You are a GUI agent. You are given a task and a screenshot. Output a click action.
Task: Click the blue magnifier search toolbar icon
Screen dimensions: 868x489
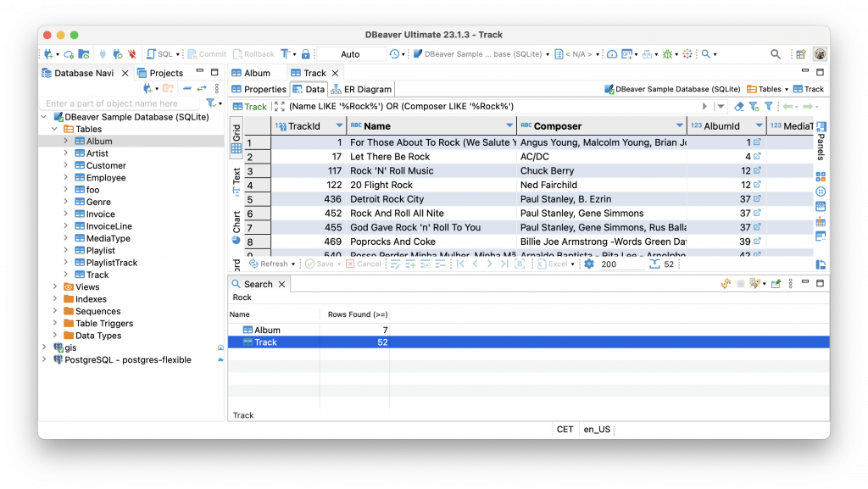pos(706,54)
